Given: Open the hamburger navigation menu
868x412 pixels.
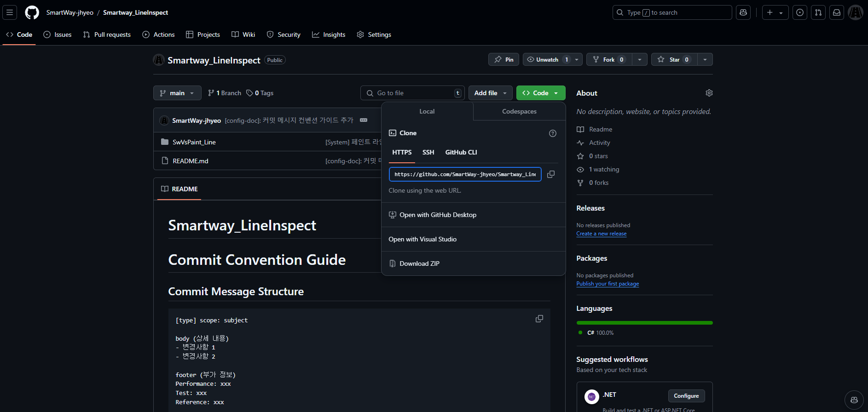Looking at the screenshot, I should (x=10, y=12).
